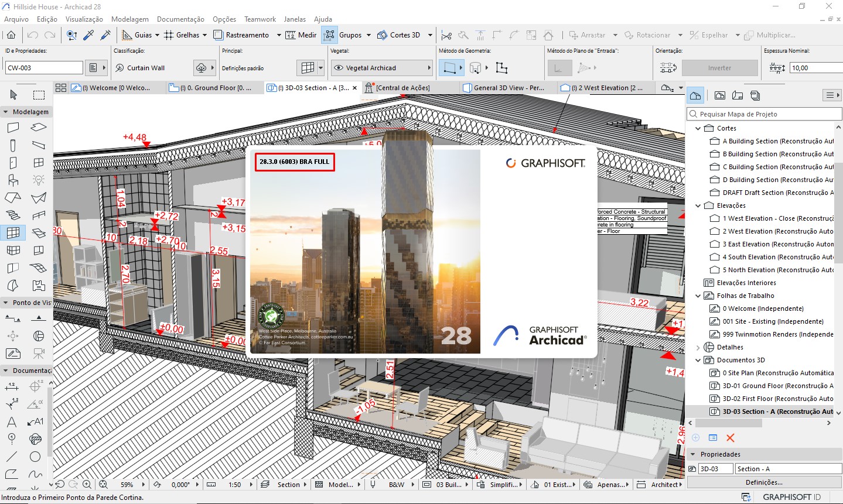The height and width of the screenshot is (504, 843).
Task: Activate the eyedropper Pick Up Parameters tool
Action: tap(89, 35)
